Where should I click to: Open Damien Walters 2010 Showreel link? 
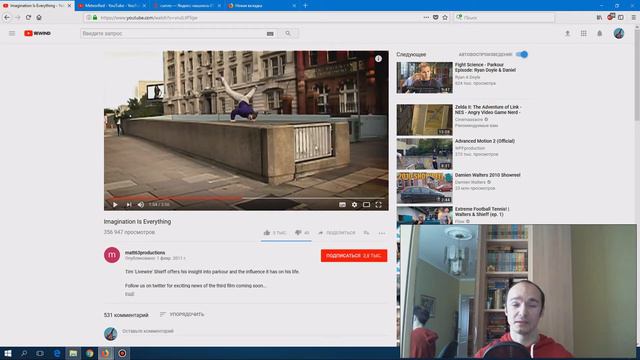click(x=487, y=175)
